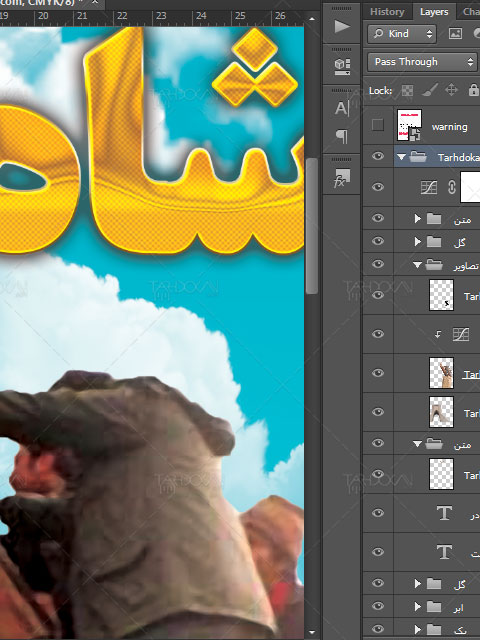Click smart object badge on warning thumbnail
480x640 pixels.
click(416, 134)
